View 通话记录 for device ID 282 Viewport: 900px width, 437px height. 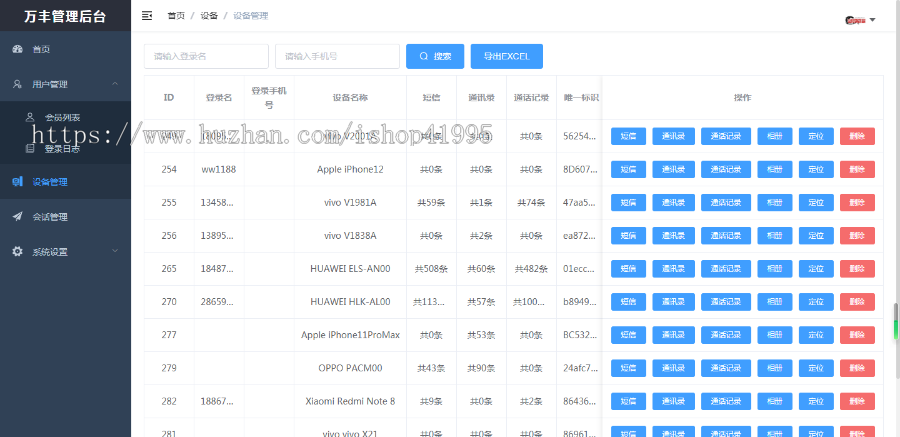[726, 401]
